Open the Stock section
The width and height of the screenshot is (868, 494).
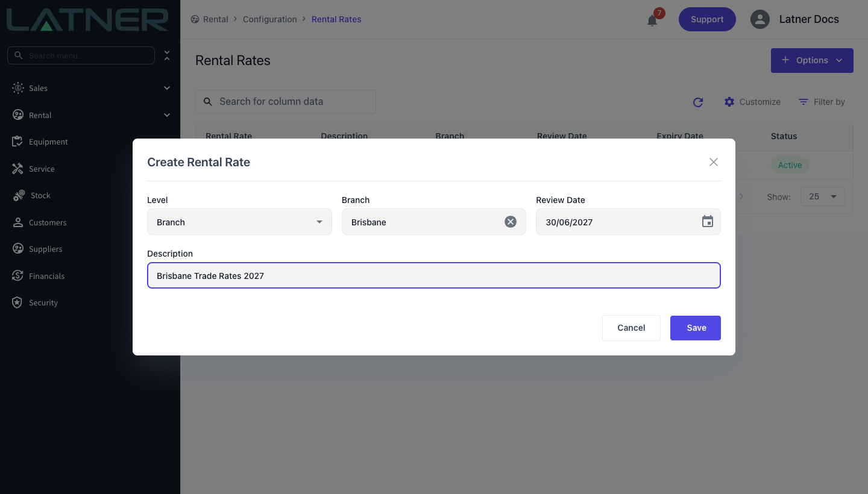click(90, 195)
